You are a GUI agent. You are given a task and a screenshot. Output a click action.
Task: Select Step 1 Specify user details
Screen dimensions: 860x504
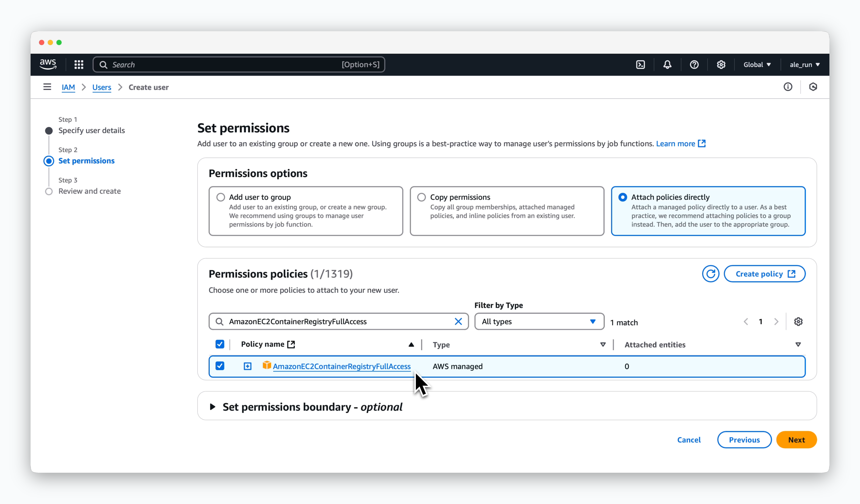click(x=92, y=131)
